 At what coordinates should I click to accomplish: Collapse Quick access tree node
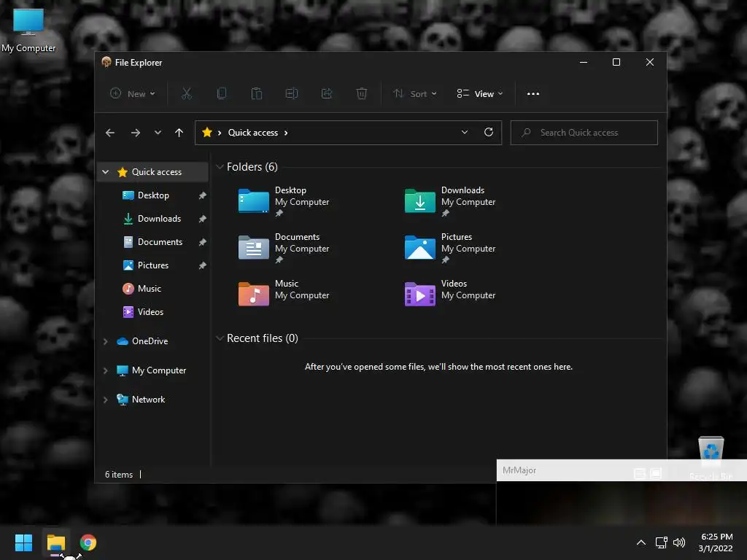tap(106, 172)
